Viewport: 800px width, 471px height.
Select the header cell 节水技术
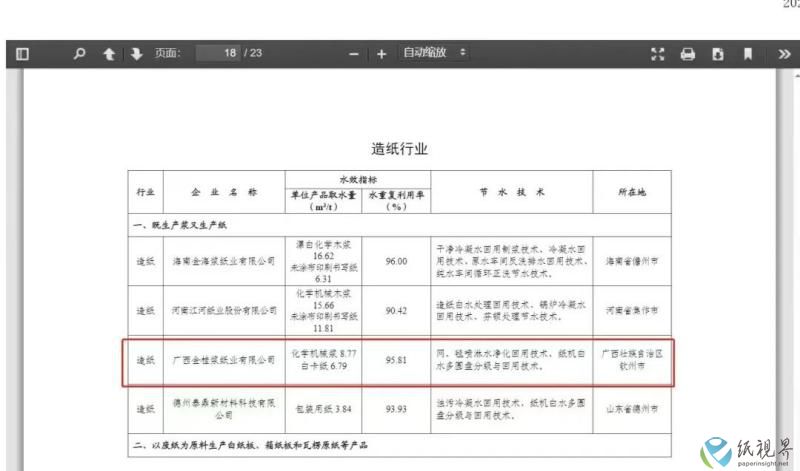512,192
